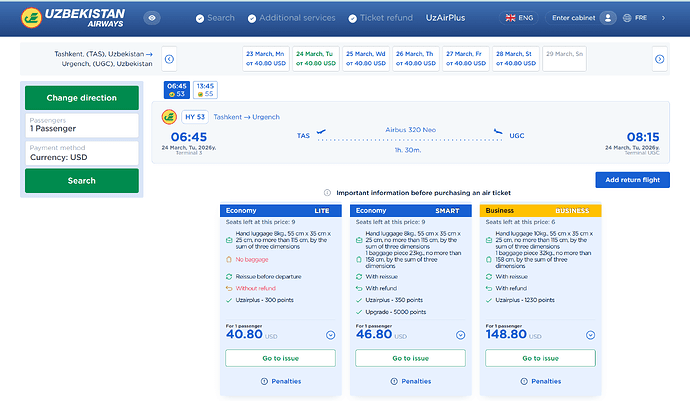
Task: Open Penalties under the LITE fare
Action: click(x=281, y=382)
